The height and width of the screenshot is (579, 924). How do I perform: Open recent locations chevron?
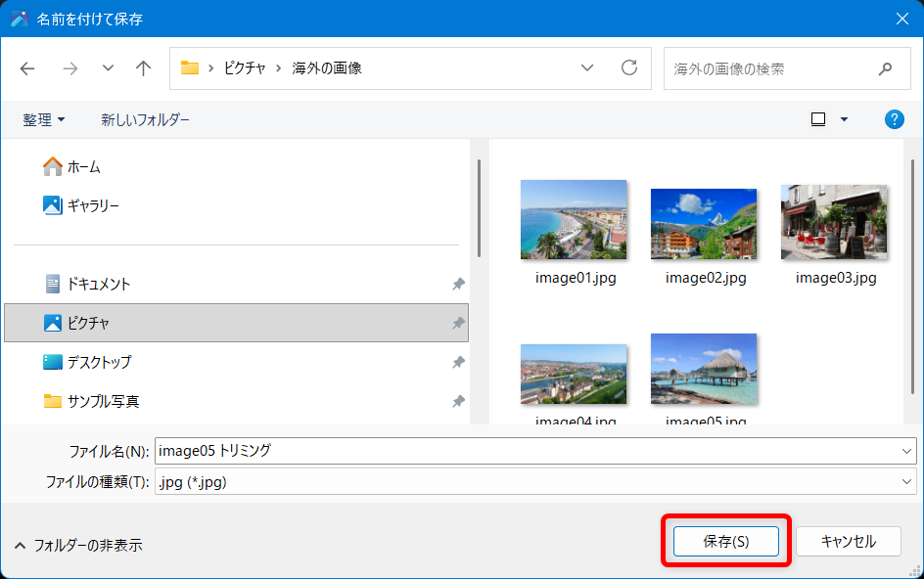click(x=108, y=68)
